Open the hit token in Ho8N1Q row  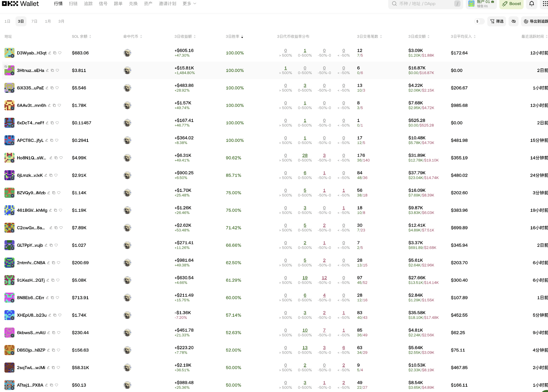pos(127,158)
